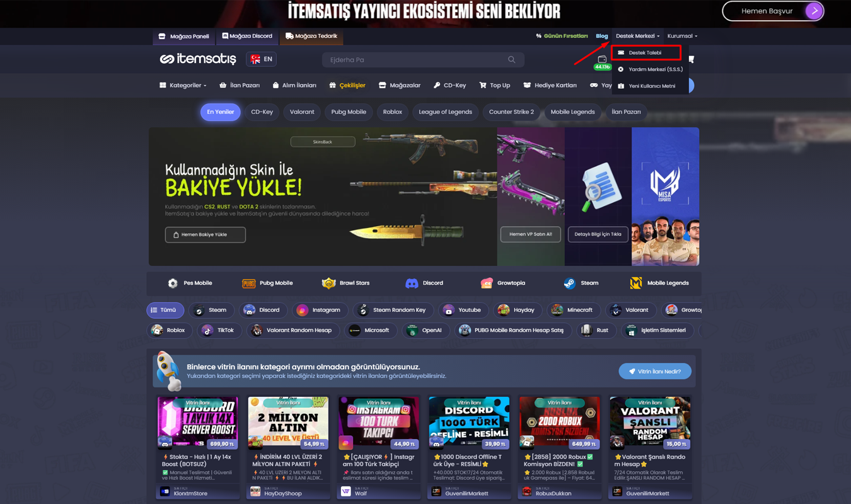Select the Roblox category filter chip
This screenshot has height=504, width=851.
(x=169, y=330)
